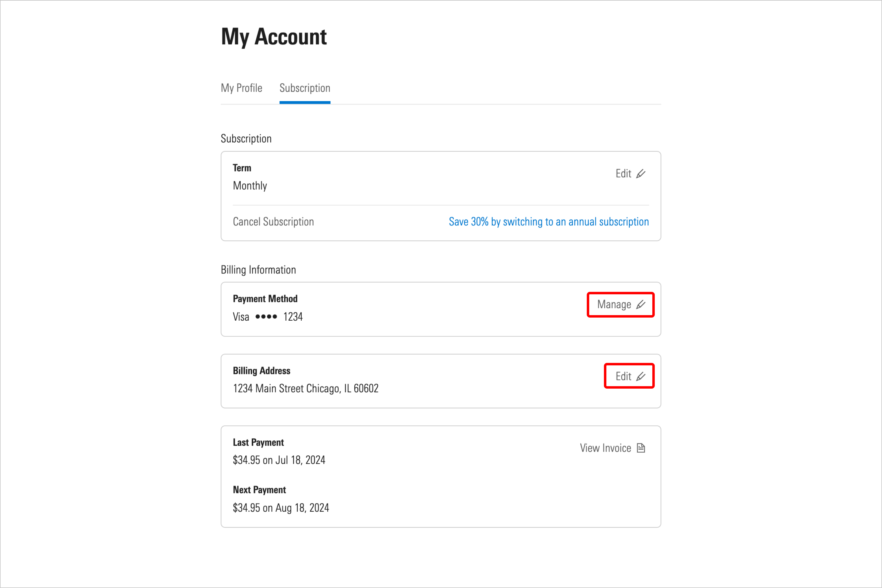The width and height of the screenshot is (882, 588).
Task: Click pencil icon in Billing Address card
Action: tap(641, 376)
